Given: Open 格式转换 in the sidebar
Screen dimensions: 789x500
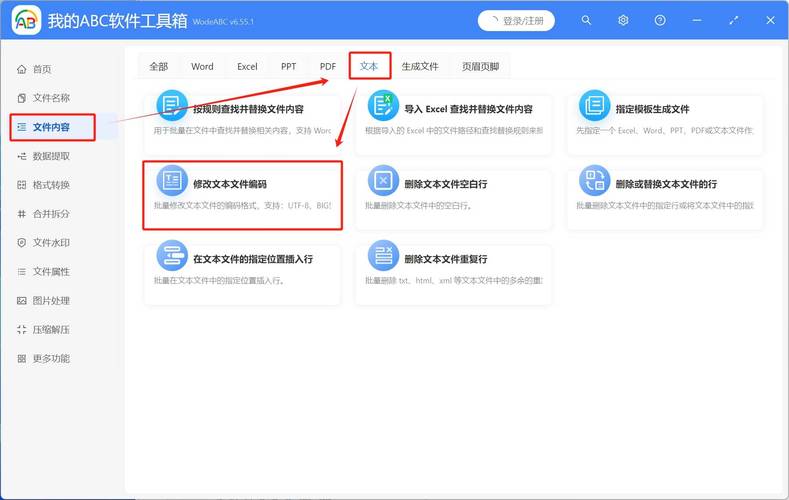Looking at the screenshot, I should tap(51, 185).
